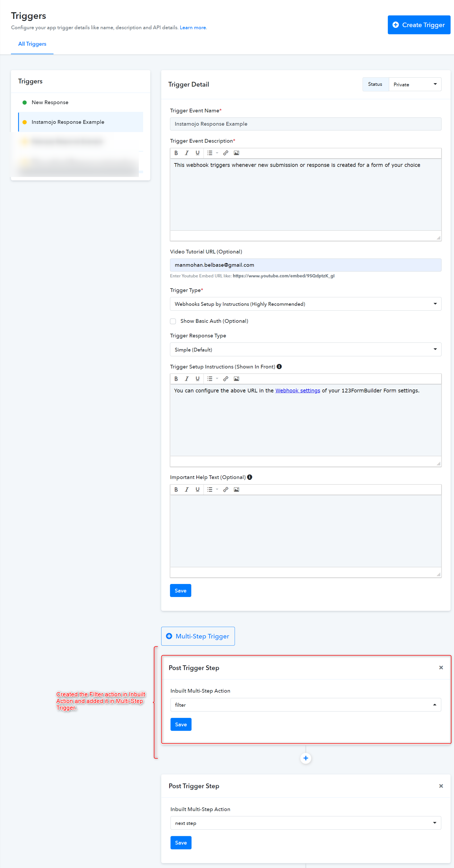This screenshot has height=868, width=454.
Task: Save the filter Post Trigger Step
Action: tap(181, 725)
